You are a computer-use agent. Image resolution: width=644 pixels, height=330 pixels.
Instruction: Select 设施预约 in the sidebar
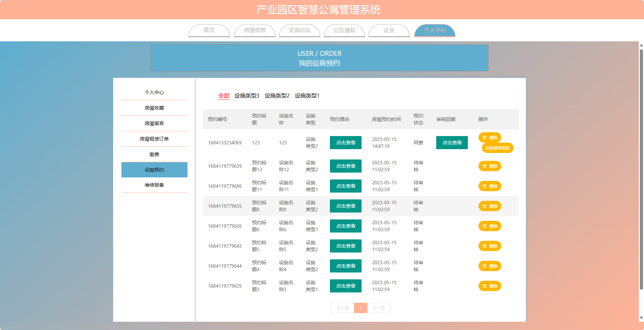click(154, 170)
